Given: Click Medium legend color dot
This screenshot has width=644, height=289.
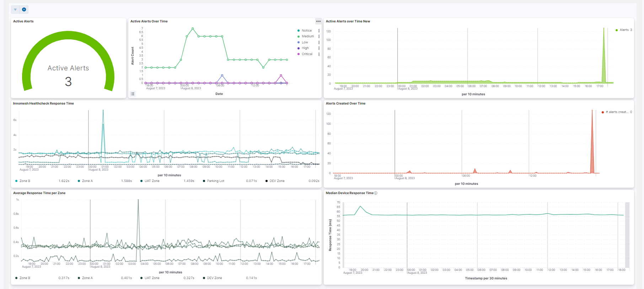Looking at the screenshot, I should click(299, 36).
